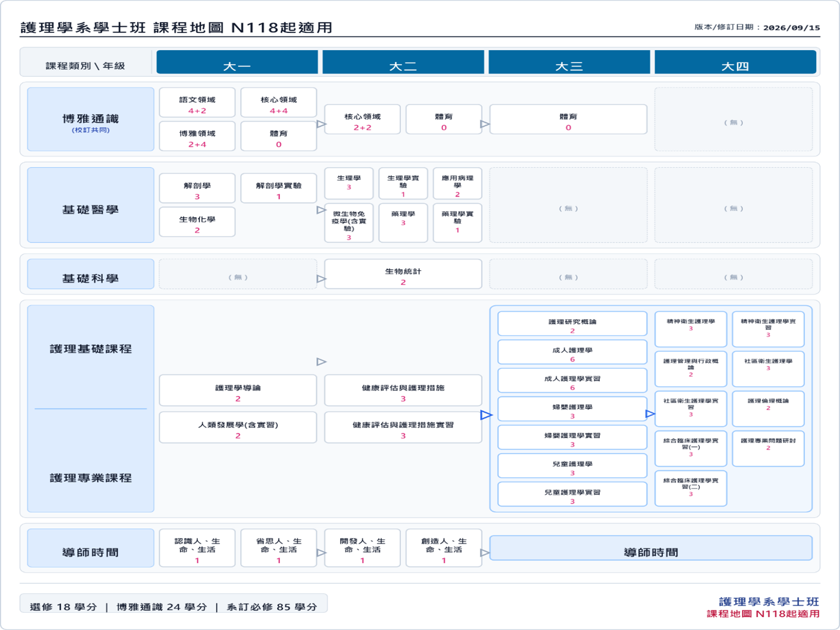This screenshot has width=840, height=630.
Task: Select the 綜合臨床護理學實習(二) card
Action: click(x=691, y=488)
